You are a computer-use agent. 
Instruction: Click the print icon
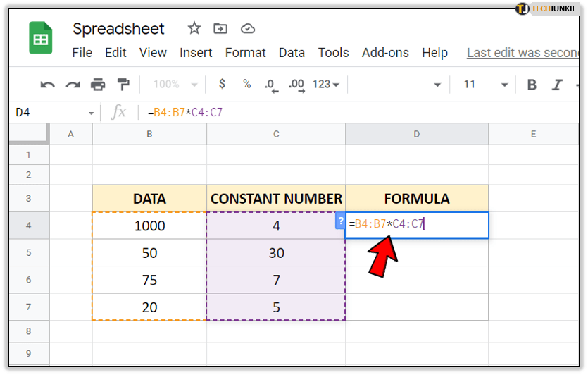pyautogui.click(x=98, y=85)
